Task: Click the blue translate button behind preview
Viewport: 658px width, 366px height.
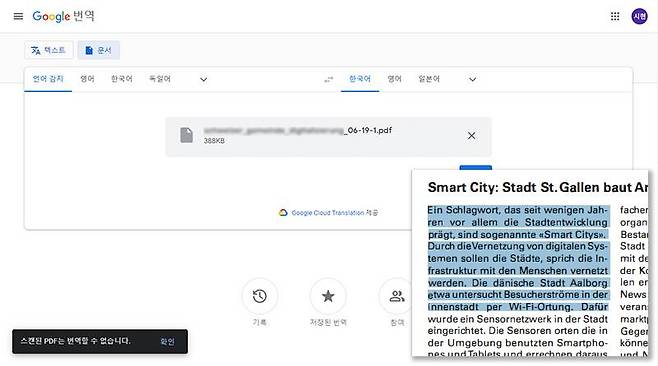Action: 476,168
